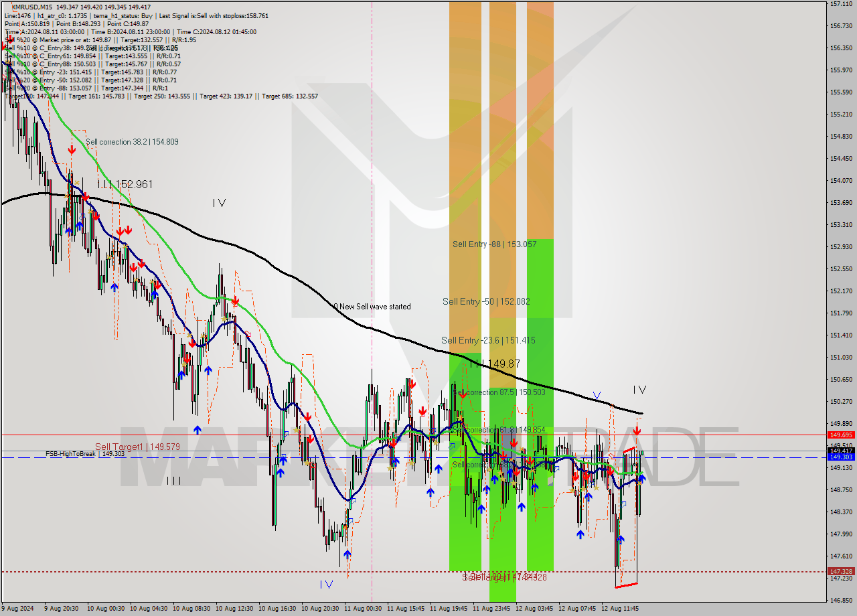Click the '10 Aug 00:30' time axis label
Viewport: 857px width, 616px height.
pos(106,609)
